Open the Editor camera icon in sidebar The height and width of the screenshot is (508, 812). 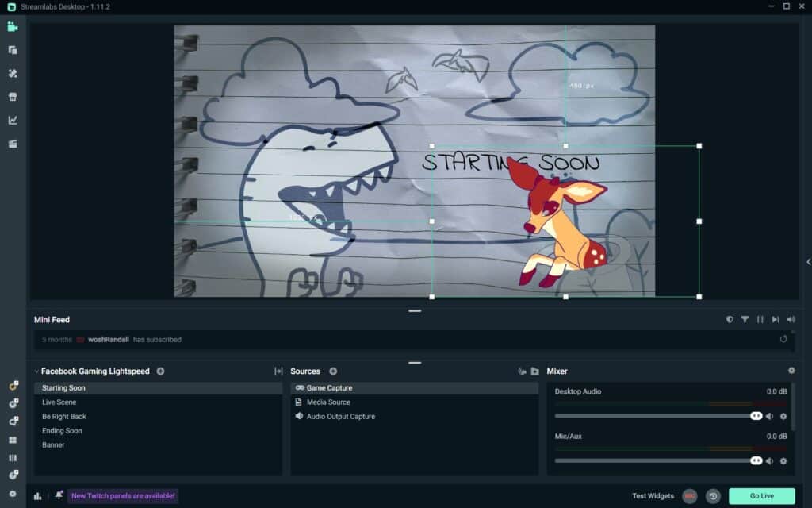13,26
